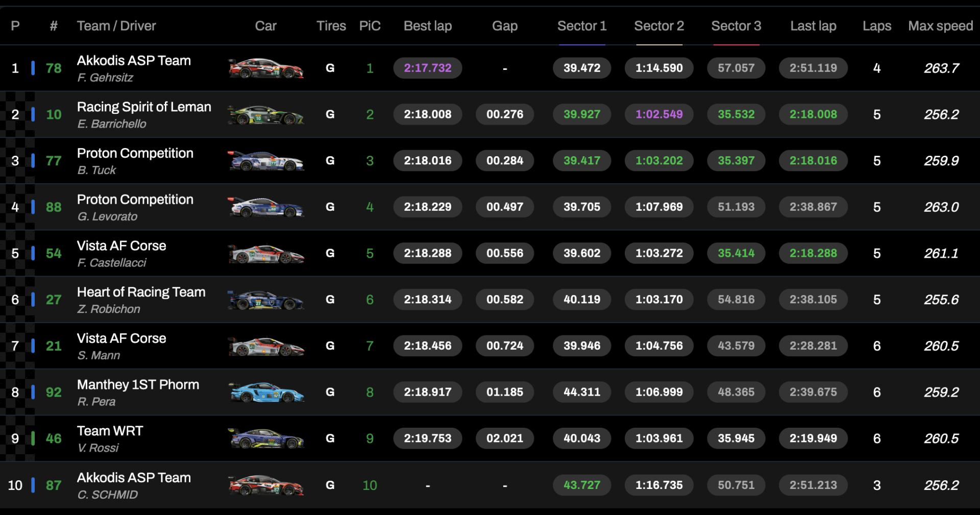Click car number 46
The width and height of the screenshot is (980, 515).
coord(54,439)
